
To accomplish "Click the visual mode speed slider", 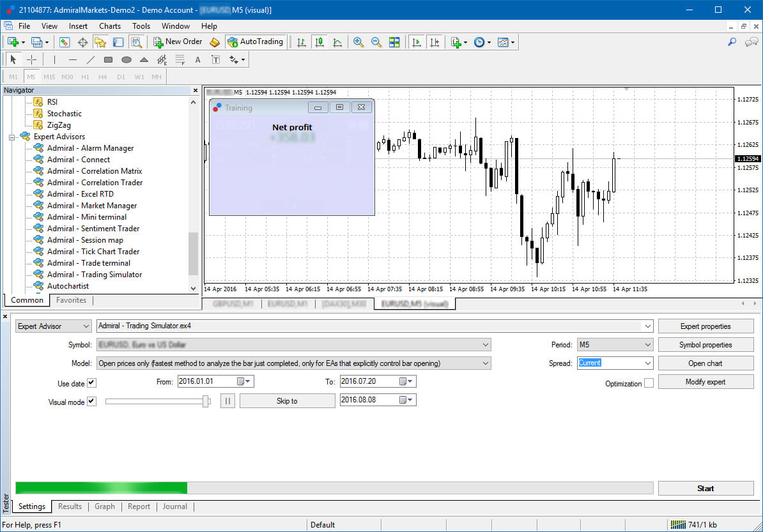I will (158, 401).
